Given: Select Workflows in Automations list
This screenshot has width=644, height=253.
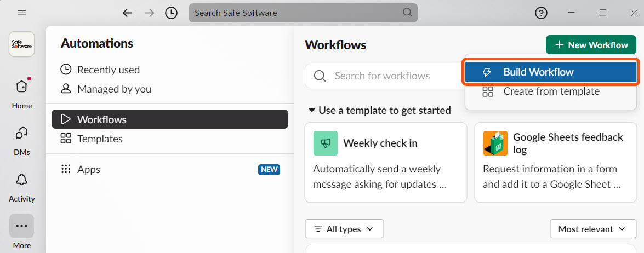Looking at the screenshot, I should tap(169, 119).
